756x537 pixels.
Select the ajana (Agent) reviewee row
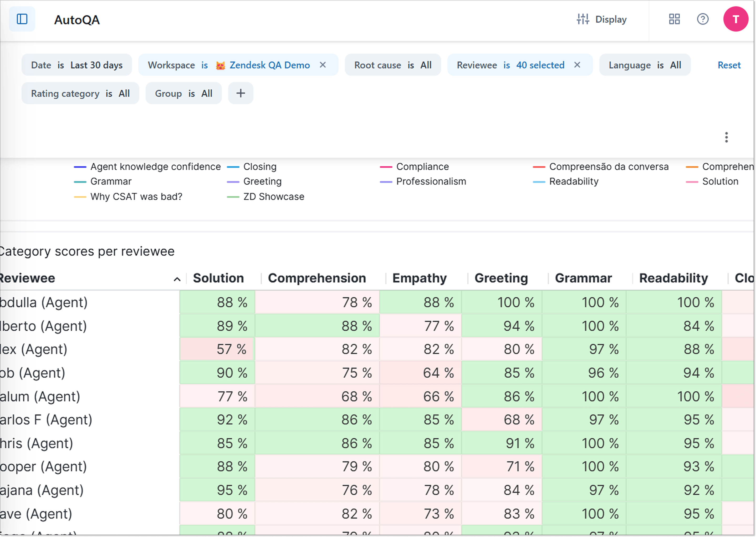coord(89,490)
